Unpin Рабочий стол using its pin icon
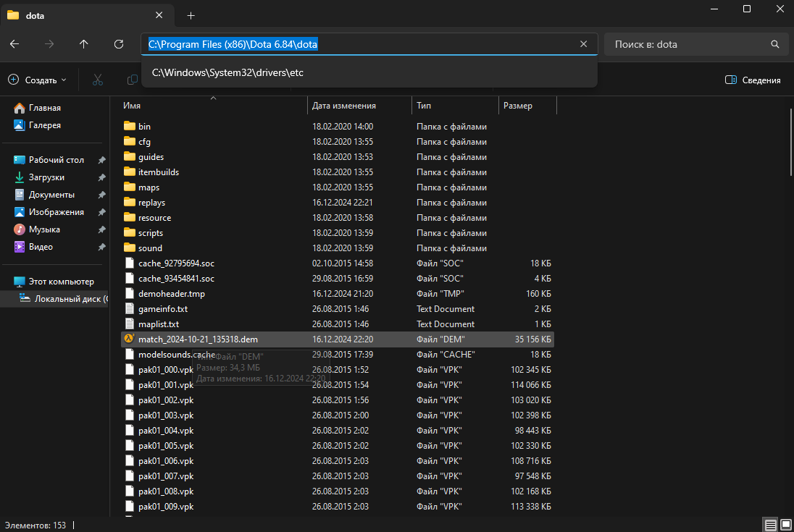The height and width of the screenshot is (532, 794). point(101,160)
